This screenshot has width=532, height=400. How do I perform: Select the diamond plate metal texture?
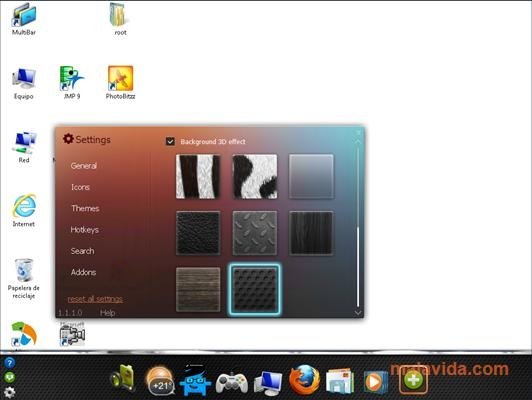tap(255, 233)
